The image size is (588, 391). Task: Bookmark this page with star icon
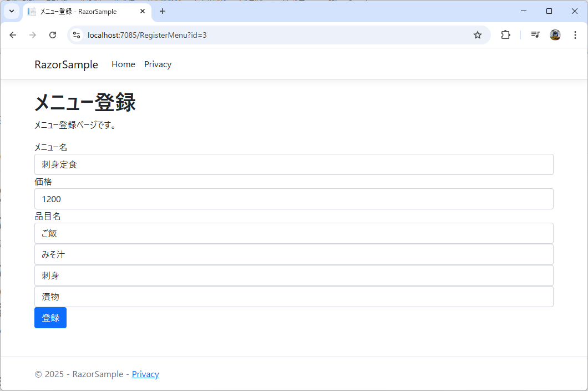477,35
